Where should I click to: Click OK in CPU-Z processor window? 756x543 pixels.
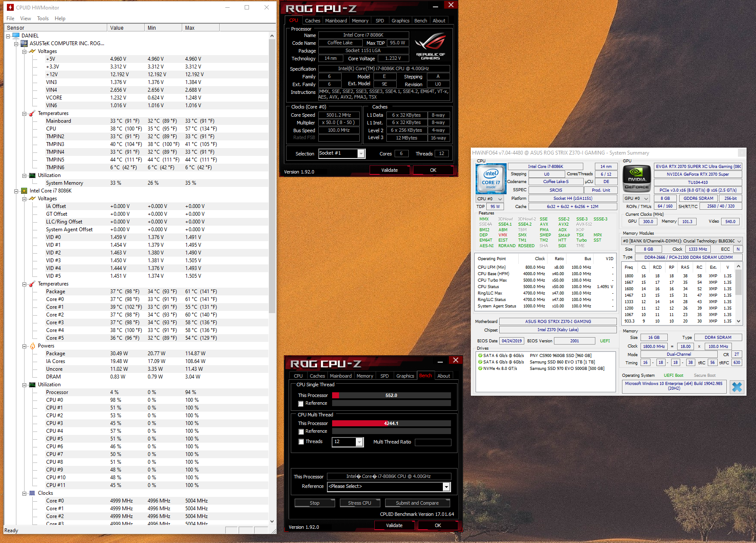(x=433, y=170)
